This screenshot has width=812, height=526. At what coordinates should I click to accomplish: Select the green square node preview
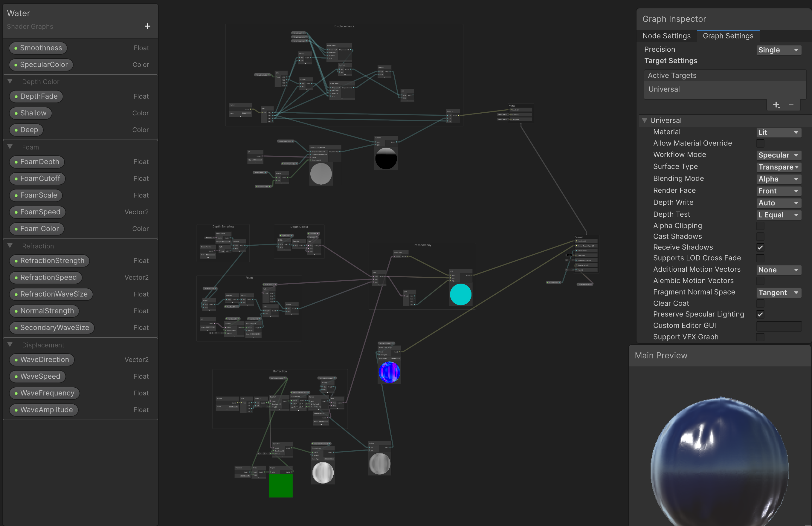click(x=281, y=485)
